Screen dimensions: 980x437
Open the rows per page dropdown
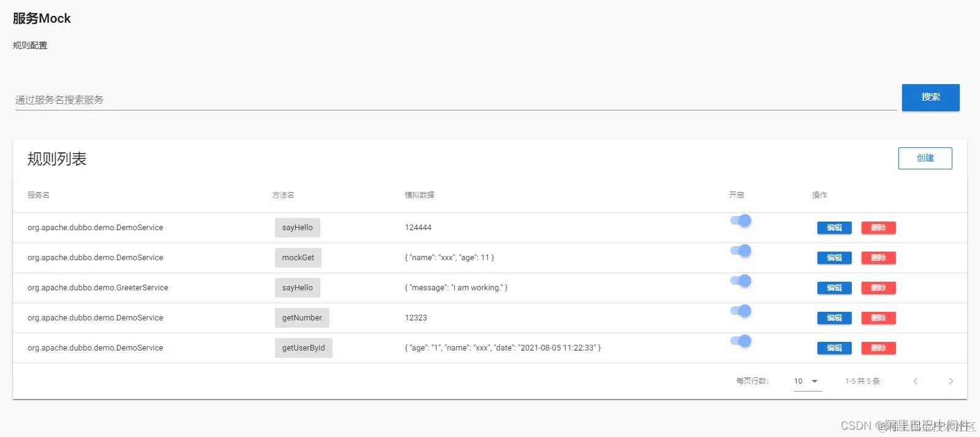(x=808, y=381)
